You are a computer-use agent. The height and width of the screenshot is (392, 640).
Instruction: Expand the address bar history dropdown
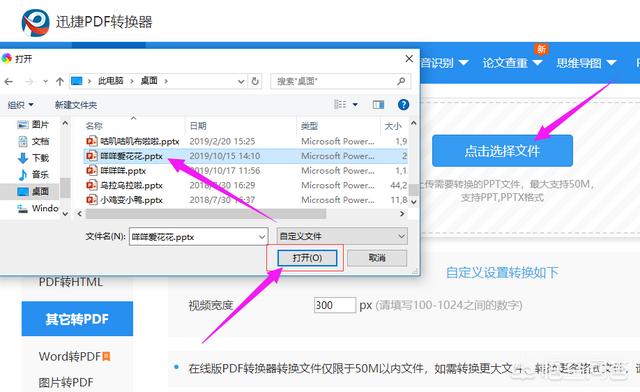[x=241, y=82]
